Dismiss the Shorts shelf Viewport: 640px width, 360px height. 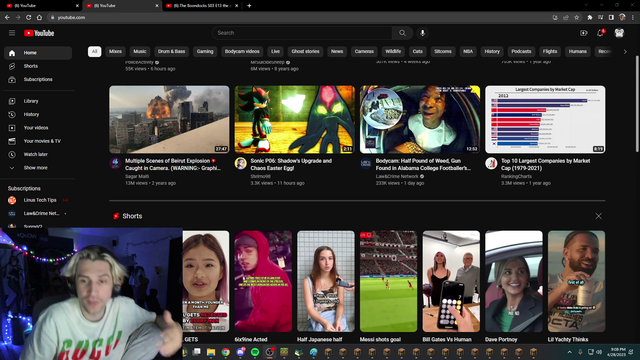click(598, 216)
